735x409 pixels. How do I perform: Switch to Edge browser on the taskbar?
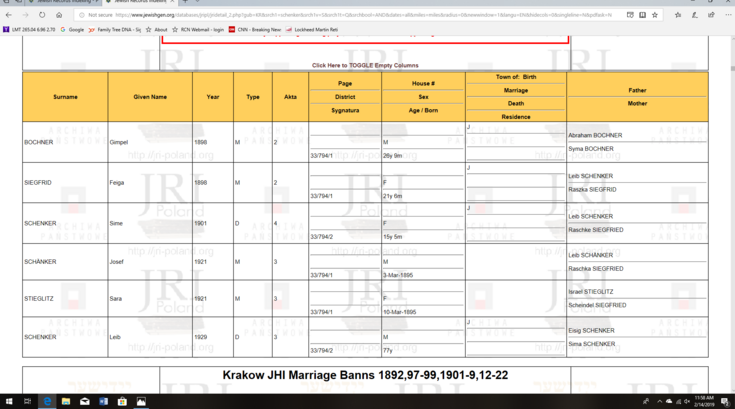point(47,402)
